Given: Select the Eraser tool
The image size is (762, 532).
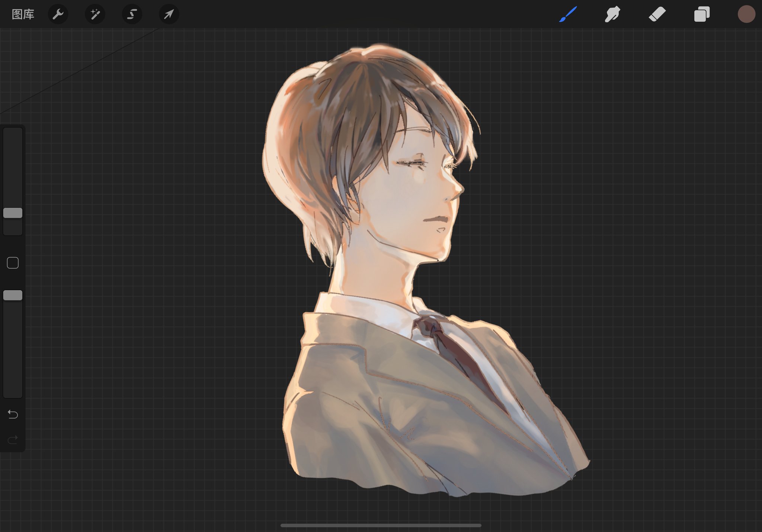Looking at the screenshot, I should (x=657, y=14).
